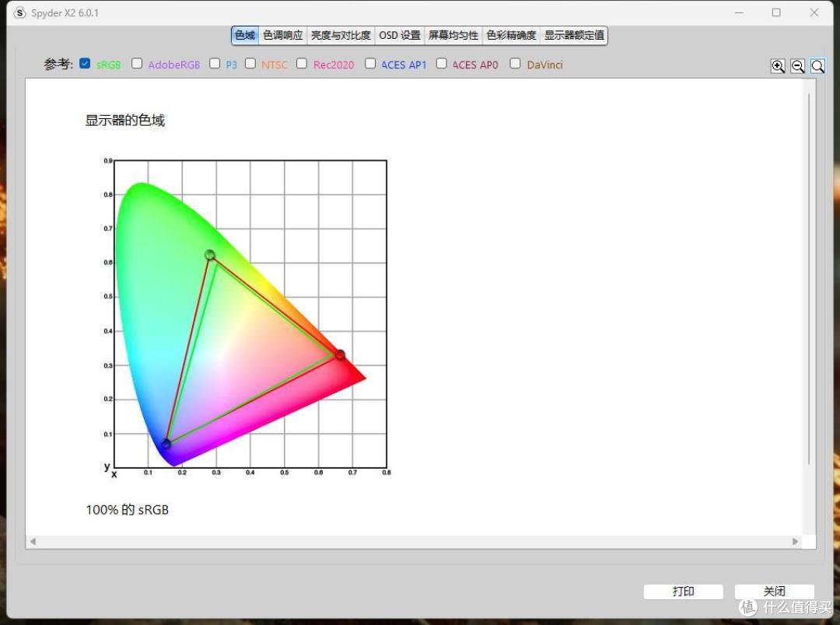Click the Spyder X2 app logo icon
Viewport: 840px width, 625px height.
pos(19,13)
